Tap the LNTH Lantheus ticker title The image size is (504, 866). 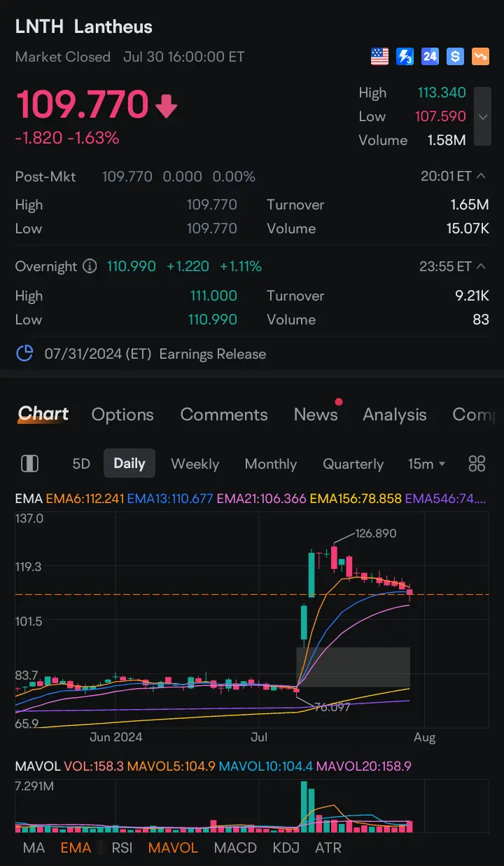[x=84, y=27]
